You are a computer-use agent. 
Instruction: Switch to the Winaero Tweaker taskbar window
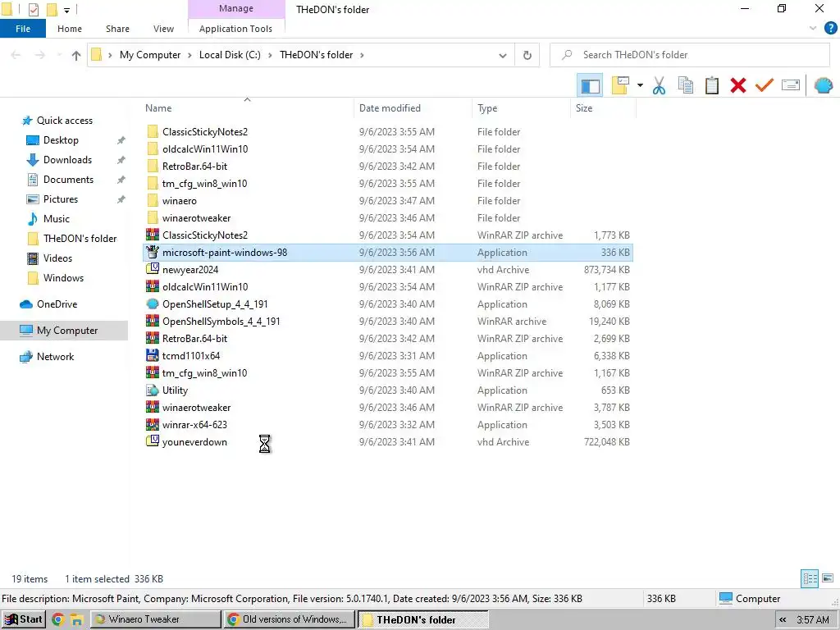point(156,619)
